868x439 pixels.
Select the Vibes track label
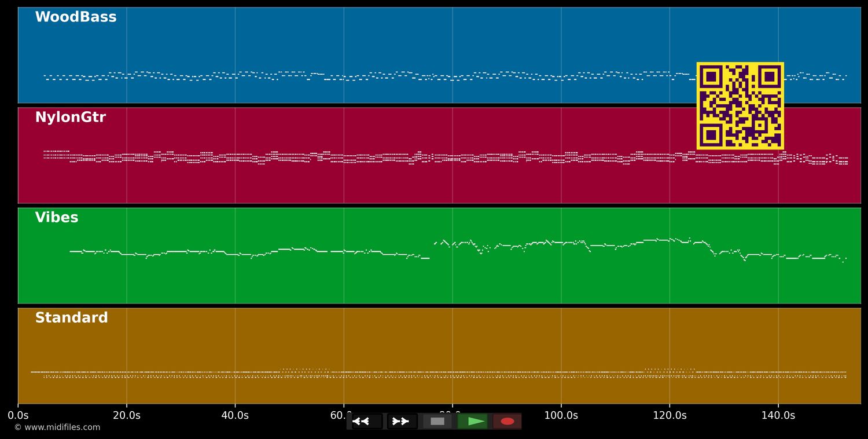[57, 218]
